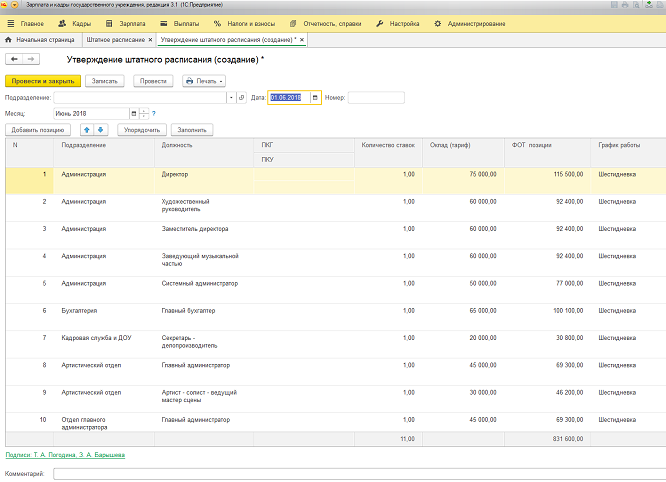This screenshot has height=482, width=666.
Task: Open the Администрирование section
Action: [470, 24]
